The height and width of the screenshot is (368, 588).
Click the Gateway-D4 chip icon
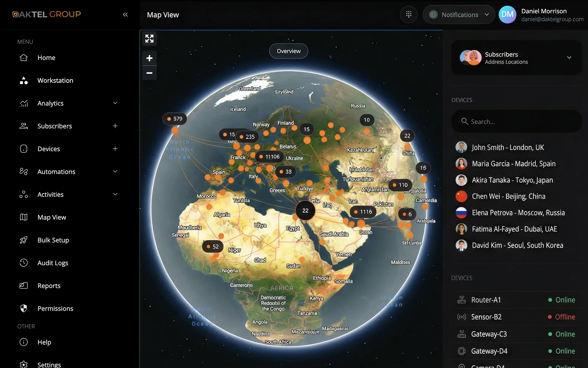(462, 351)
